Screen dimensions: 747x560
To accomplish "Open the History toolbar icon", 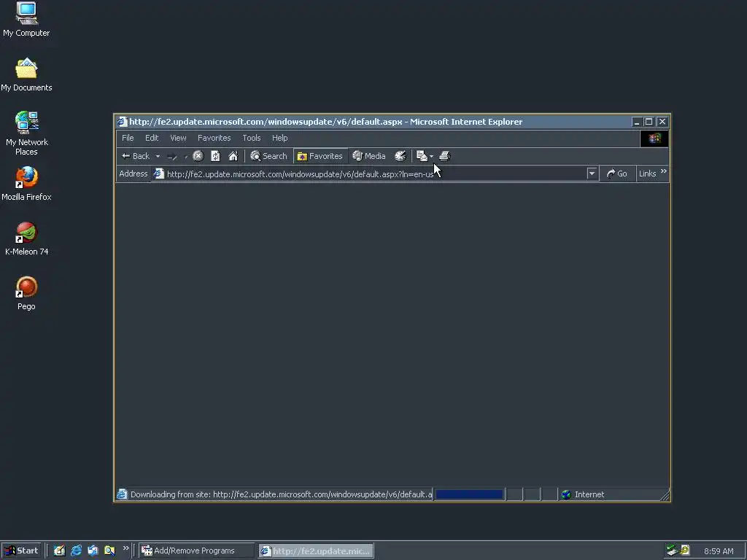I will pyautogui.click(x=400, y=156).
